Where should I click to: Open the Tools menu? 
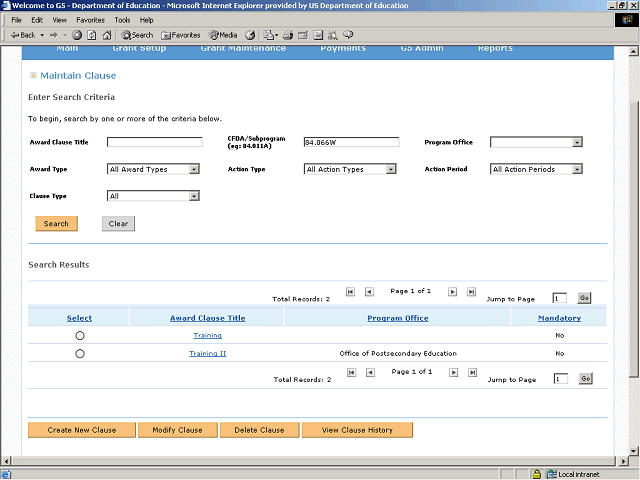[x=122, y=20]
